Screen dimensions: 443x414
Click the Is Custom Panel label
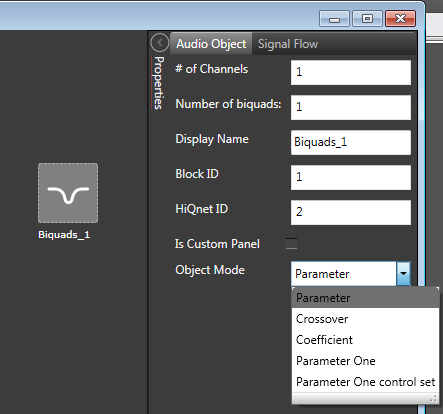(x=217, y=244)
